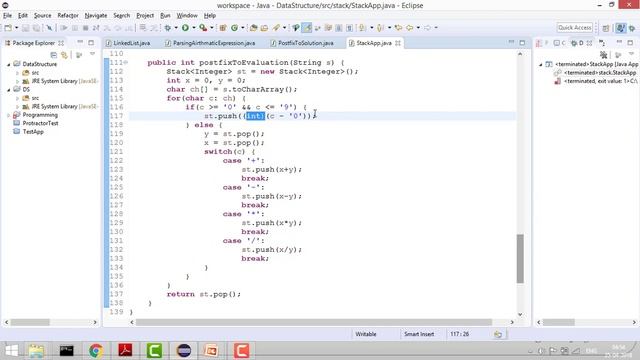640x360 pixels.
Task: Open the External Tools dropdown arrow
Action: pyautogui.click(x=211, y=28)
